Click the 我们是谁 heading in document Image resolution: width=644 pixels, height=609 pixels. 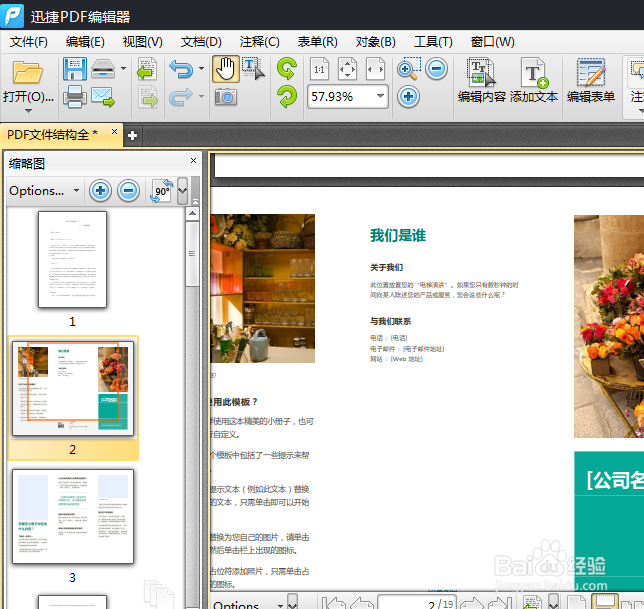[398, 235]
